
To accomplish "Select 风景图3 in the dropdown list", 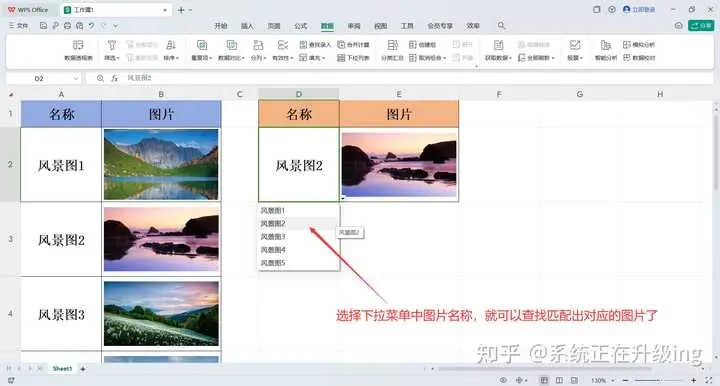I will click(298, 236).
